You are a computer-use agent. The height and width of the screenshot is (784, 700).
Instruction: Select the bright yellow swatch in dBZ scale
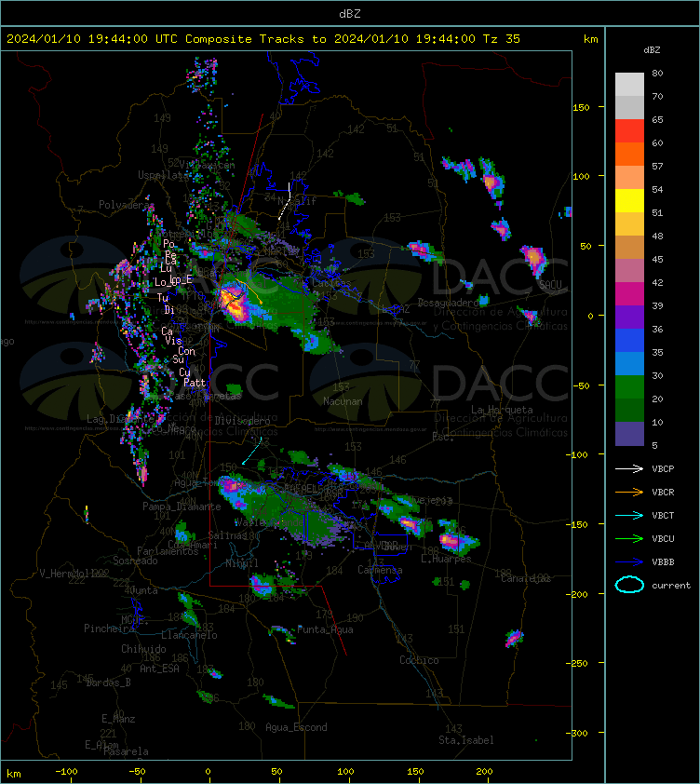tap(629, 200)
